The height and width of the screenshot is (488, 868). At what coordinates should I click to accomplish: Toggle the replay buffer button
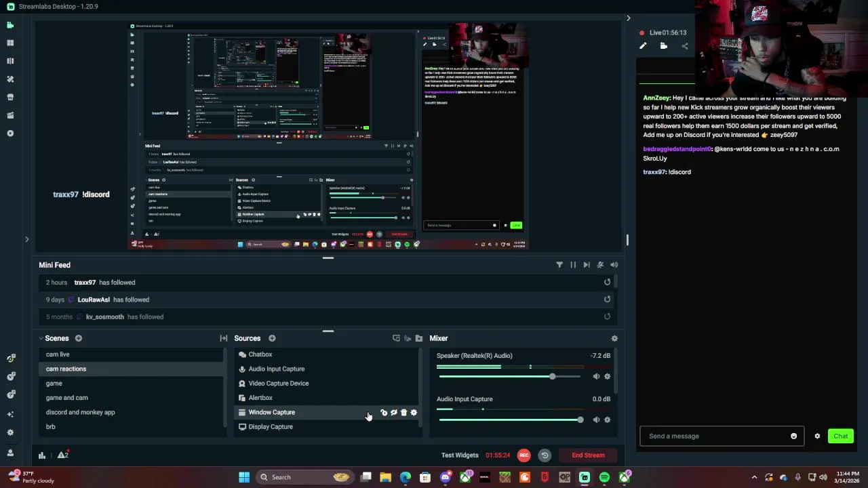(x=544, y=455)
